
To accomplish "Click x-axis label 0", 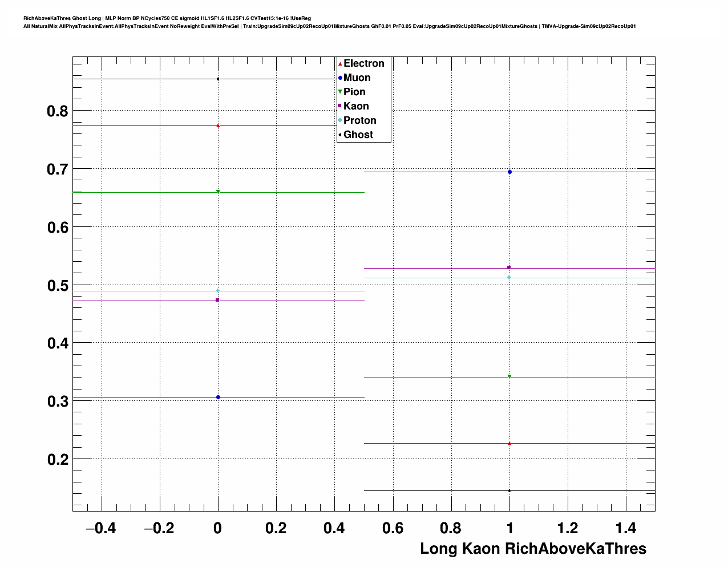I will click(217, 529).
